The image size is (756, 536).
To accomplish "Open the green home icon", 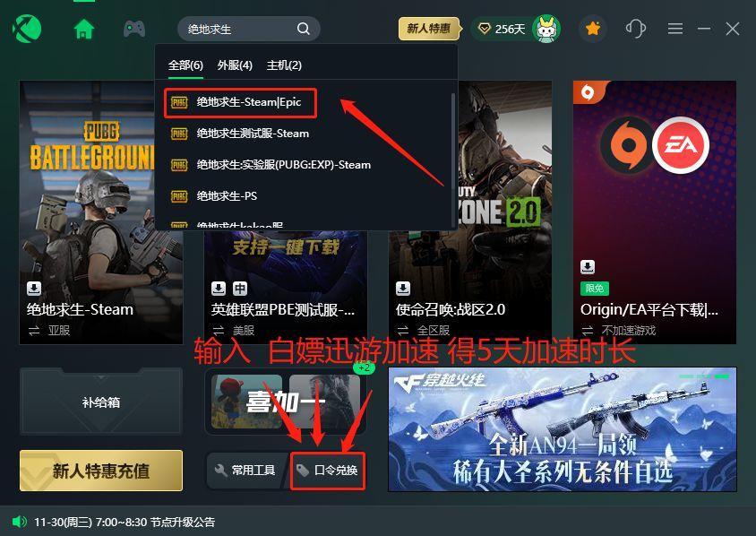I will 84,29.
